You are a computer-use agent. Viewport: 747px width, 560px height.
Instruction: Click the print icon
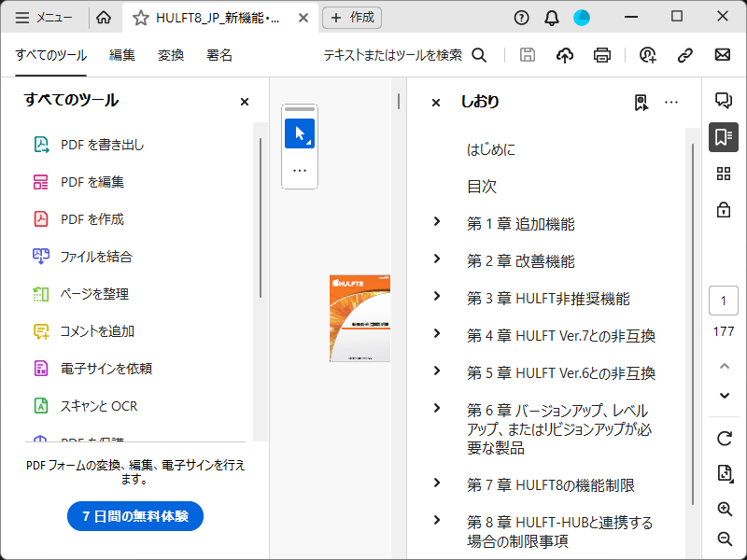tap(602, 55)
